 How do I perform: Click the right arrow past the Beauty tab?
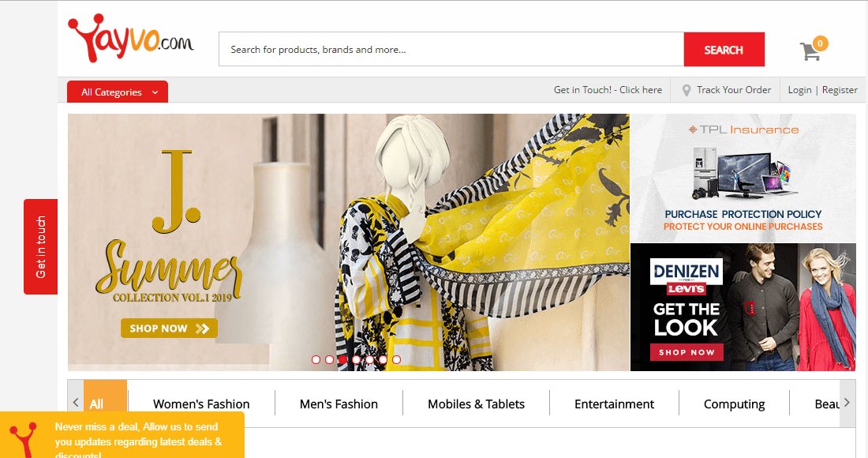click(847, 404)
